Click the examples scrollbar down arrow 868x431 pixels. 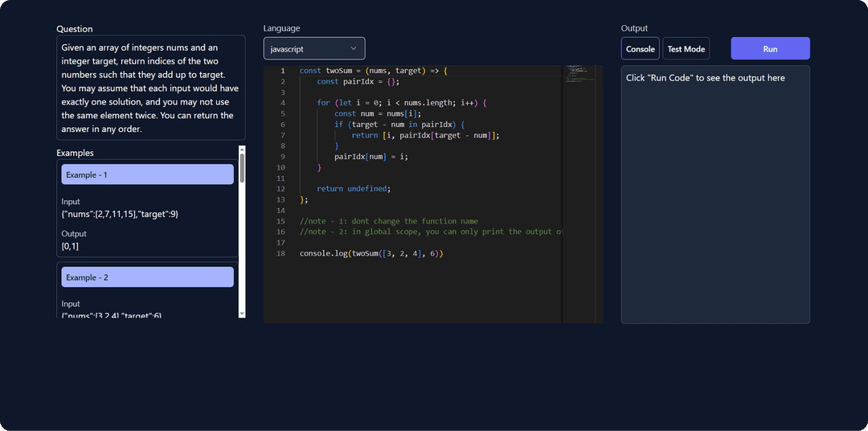[242, 314]
